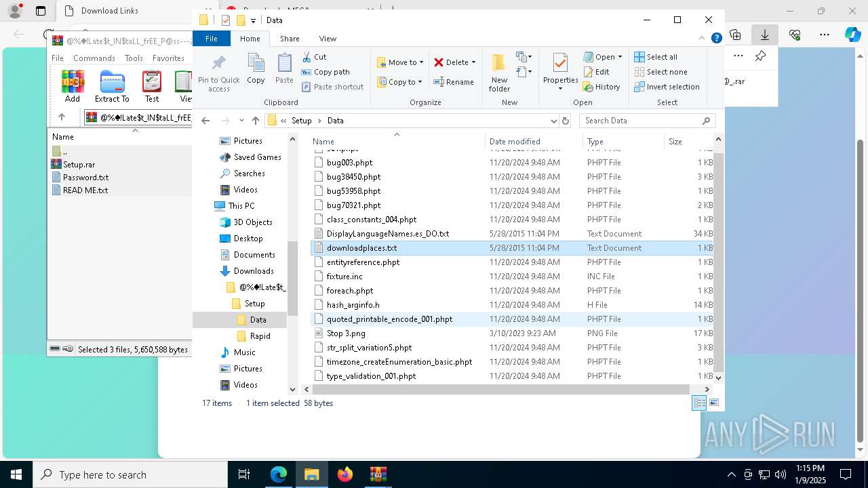
Task: Open Task View on the taskbar
Action: pos(244,474)
